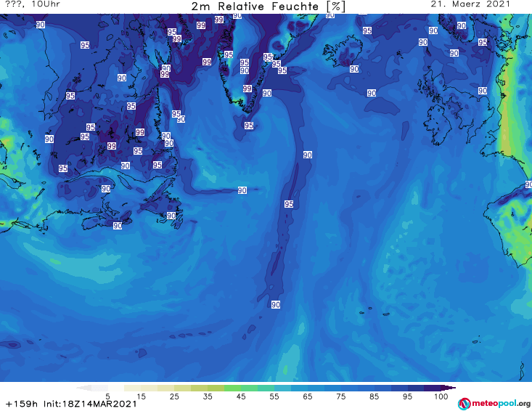Click the meteopool.org logo link
The width and height of the screenshot is (532, 411).
[494, 404]
